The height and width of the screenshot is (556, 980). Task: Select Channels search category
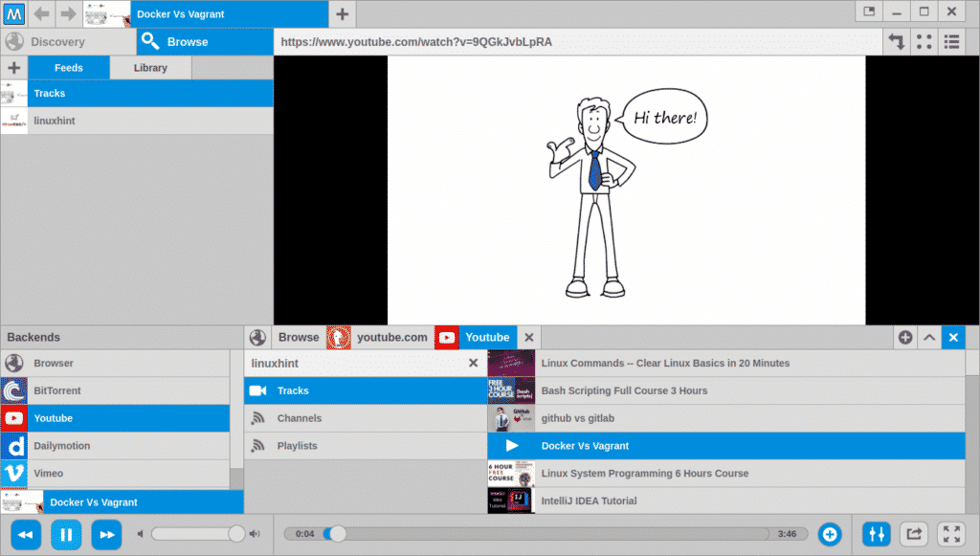tap(299, 418)
